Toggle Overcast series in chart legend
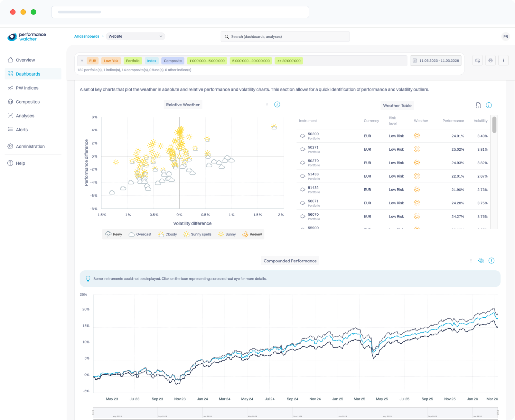515x420 pixels. tap(140, 234)
